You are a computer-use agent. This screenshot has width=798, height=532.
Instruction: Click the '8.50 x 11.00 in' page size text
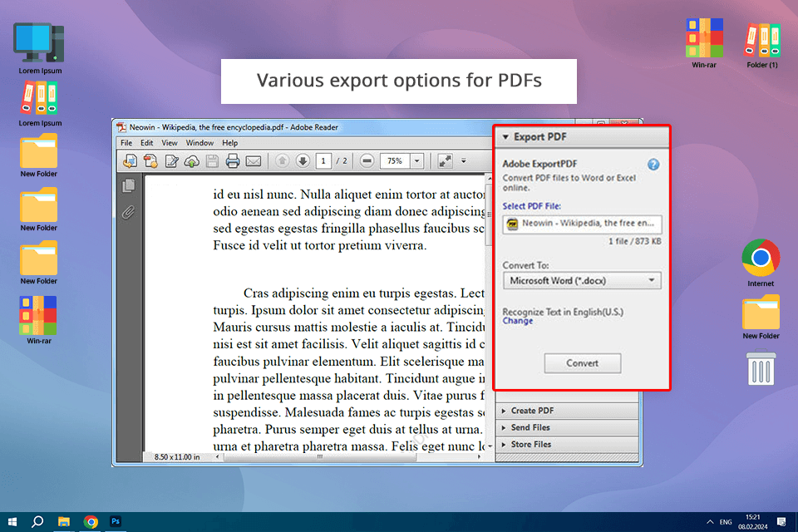(177, 457)
